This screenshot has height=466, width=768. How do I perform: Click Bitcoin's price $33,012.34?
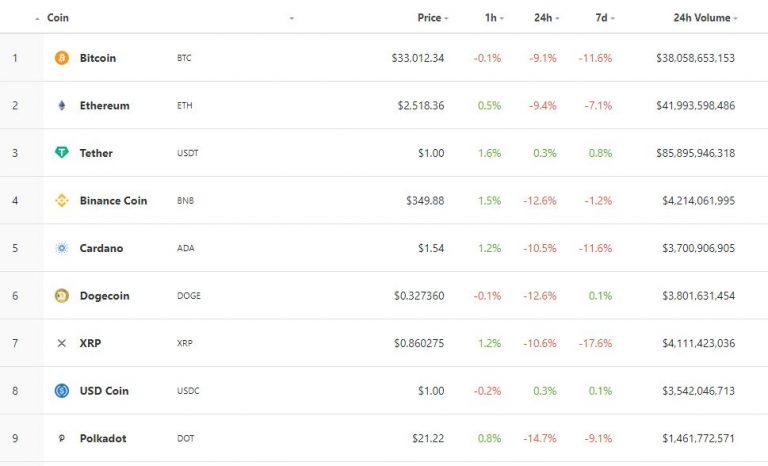(418, 58)
